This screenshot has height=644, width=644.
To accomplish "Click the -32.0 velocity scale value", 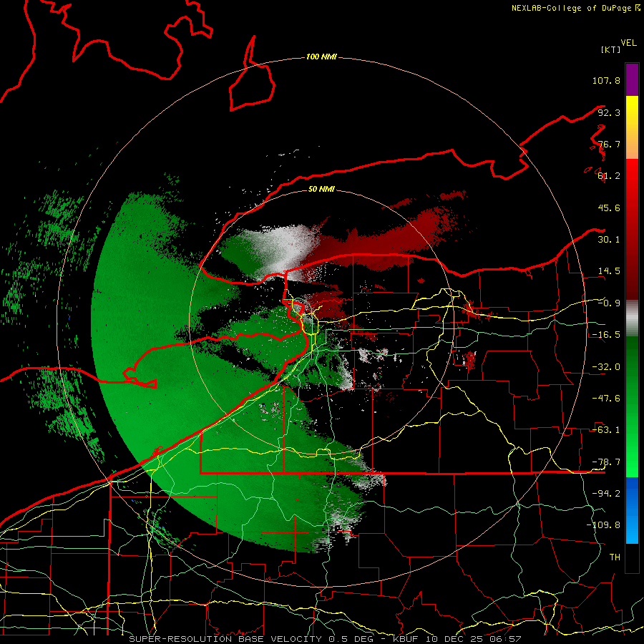I will (x=606, y=367).
